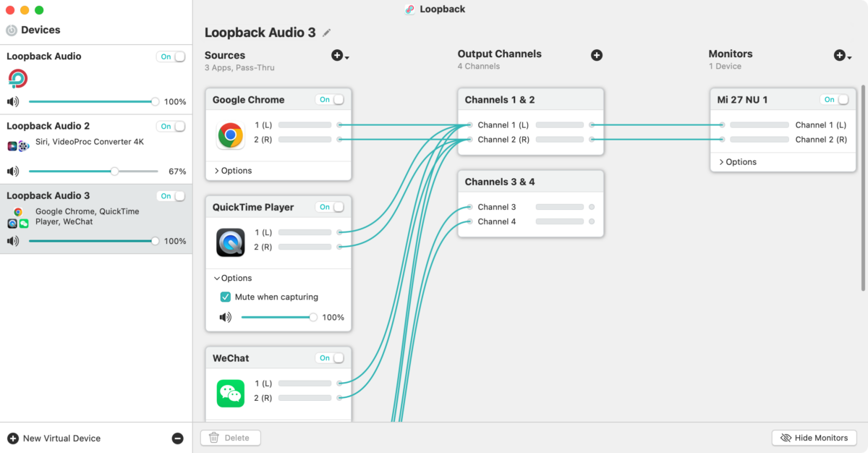Click Siri icon under Loopback Audio 2
Screen dimensions: 868x453
click(12, 146)
